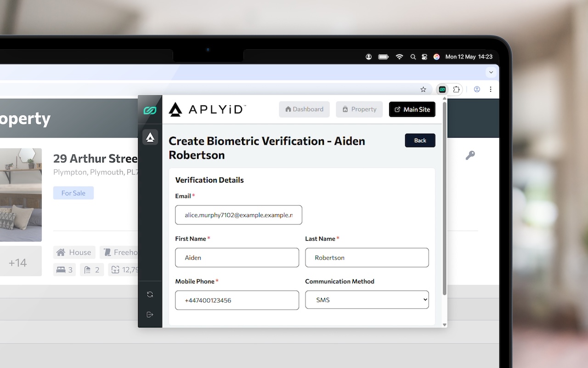This screenshot has width=588, height=368.
Task: Click the key icon on the property page
Action: (x=470, y=155)
